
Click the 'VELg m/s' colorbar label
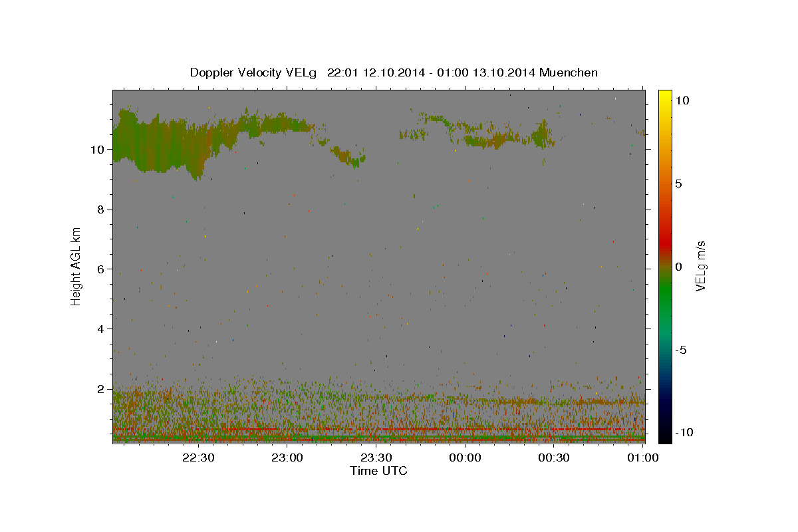700,267
